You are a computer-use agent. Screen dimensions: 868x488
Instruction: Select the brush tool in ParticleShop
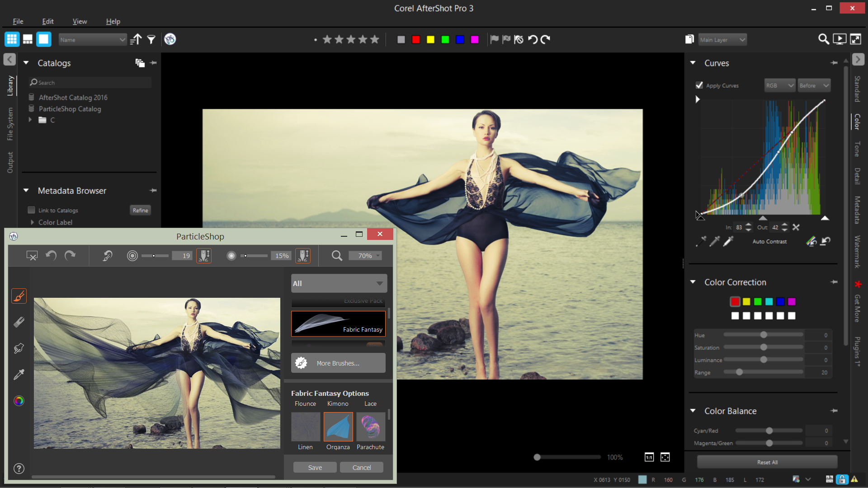[x=19, y=296]
